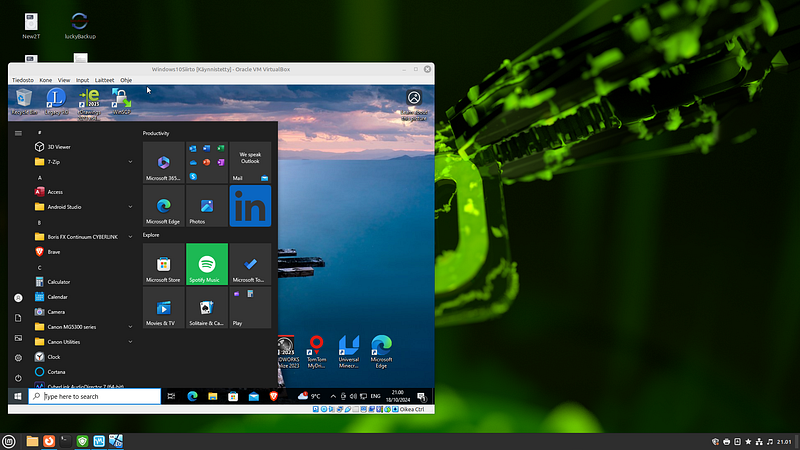Open File Explorer from Windows taskbar
Image resolution: width=800 pixels, height=450 pixels.
[213, 396]
